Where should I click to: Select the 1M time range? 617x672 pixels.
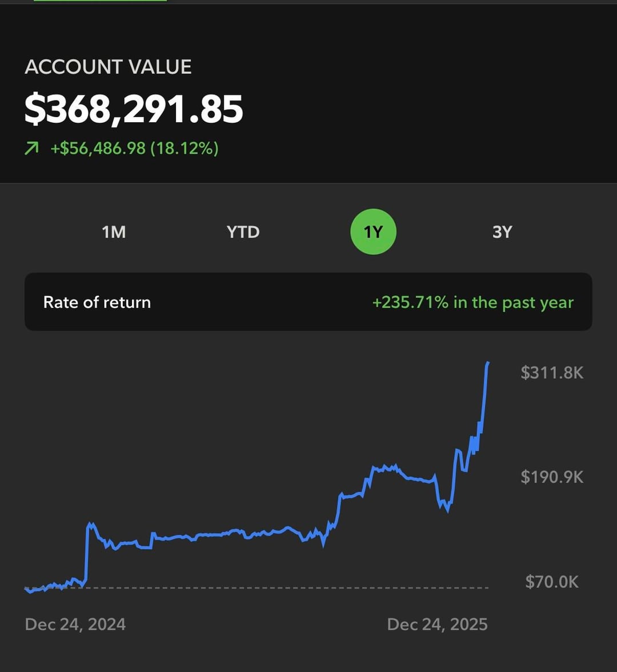(x=114, y=232)
